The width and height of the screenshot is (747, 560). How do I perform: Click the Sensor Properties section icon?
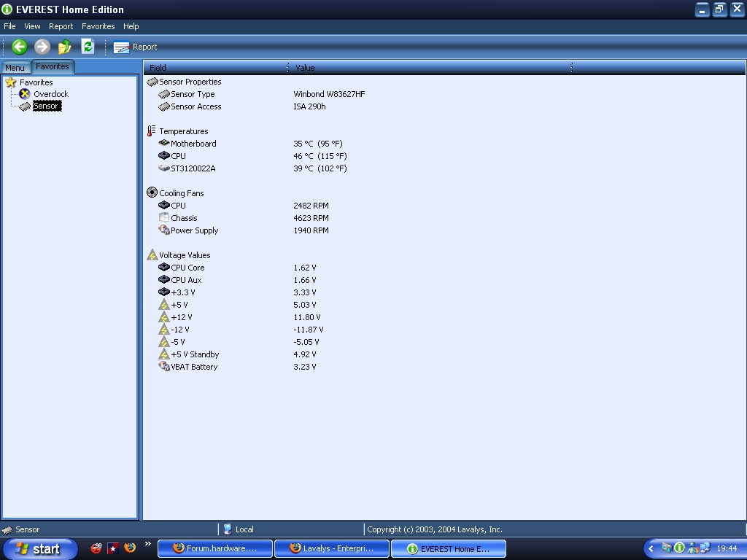click(152, 82)
